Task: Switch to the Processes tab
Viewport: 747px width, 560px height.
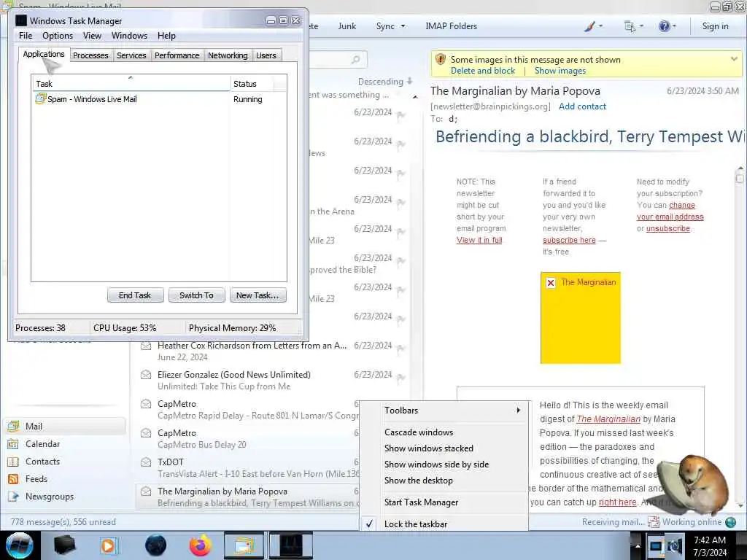Action: point(90,55)
